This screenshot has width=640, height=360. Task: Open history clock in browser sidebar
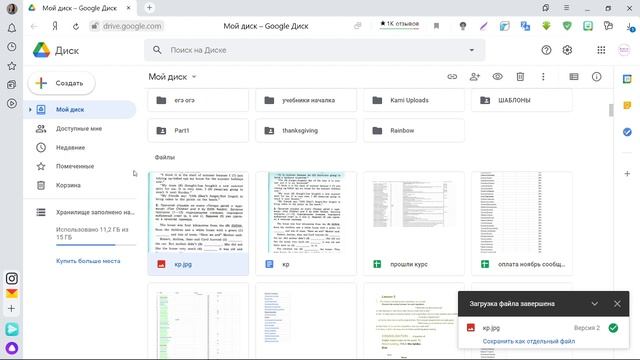click(12, 47)
